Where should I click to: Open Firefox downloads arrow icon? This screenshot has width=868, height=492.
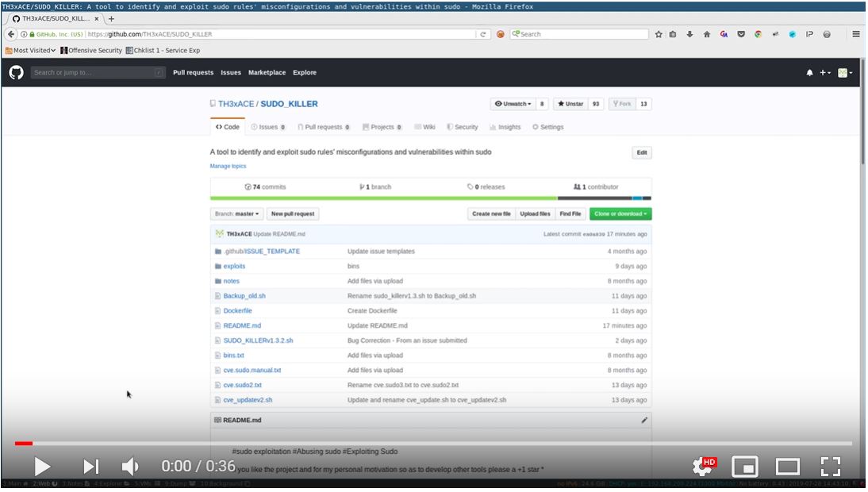click(x=689, y=34)
